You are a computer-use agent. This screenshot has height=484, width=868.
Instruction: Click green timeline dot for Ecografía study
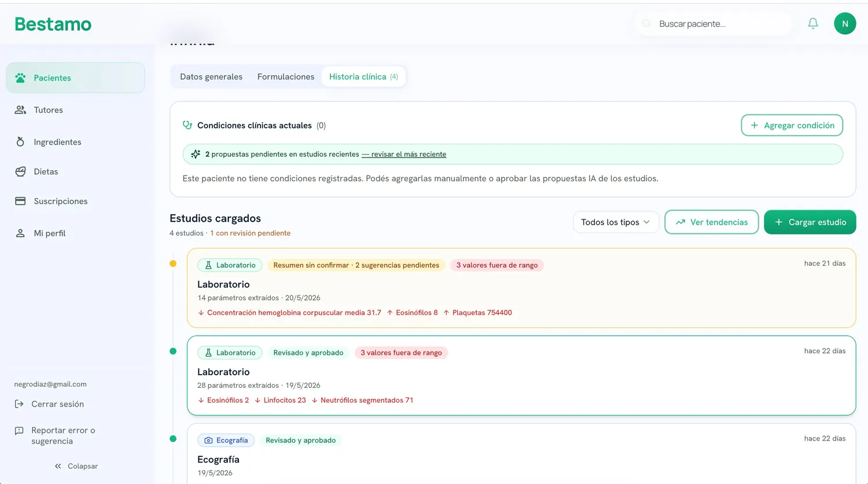point(173,438)
